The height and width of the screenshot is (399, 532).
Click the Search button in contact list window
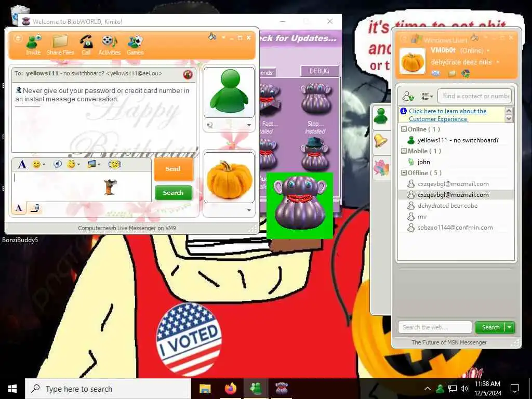[490, 327]
